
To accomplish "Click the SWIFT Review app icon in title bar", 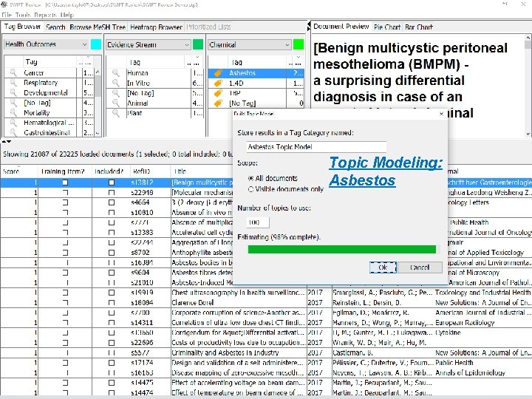I will 4,4.
